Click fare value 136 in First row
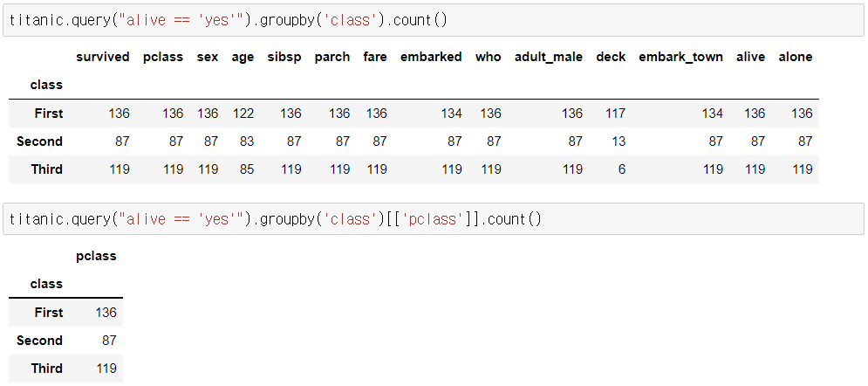The height and width of the screenshot is (386, 868). tap(377, 114)
